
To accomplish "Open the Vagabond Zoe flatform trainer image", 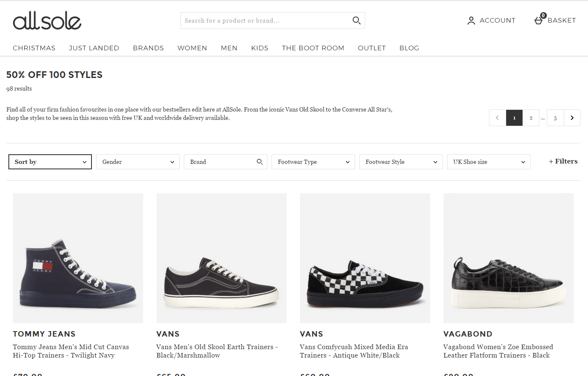I will point(509,258).
